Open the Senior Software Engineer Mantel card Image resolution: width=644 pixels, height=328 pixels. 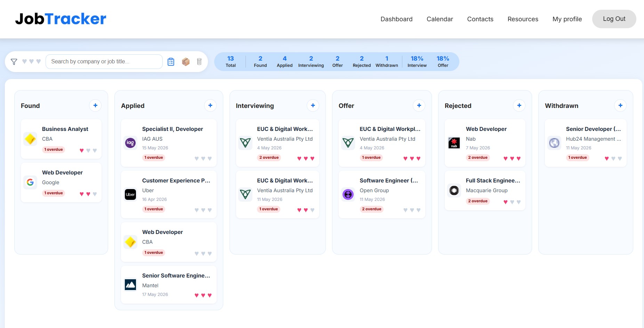point(169,284)
